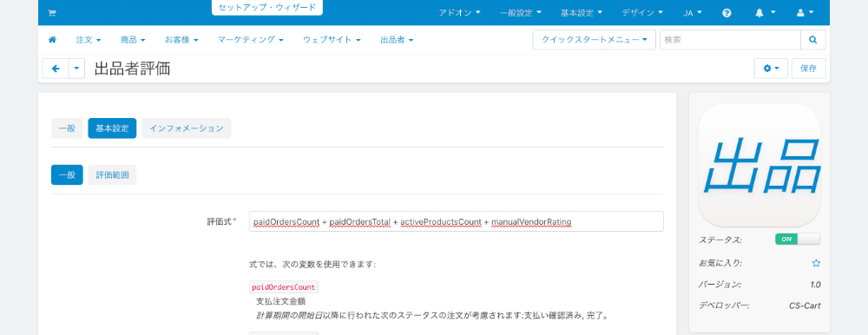The width and height of the screenshot is (868, 335).
Task: Switch to the 評価範囲 sub-tab
Action: pos(112,175)
